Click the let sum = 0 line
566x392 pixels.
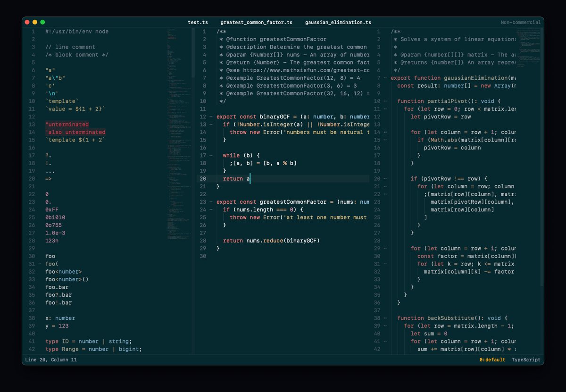pyautogui.click(x=429, y=334)
